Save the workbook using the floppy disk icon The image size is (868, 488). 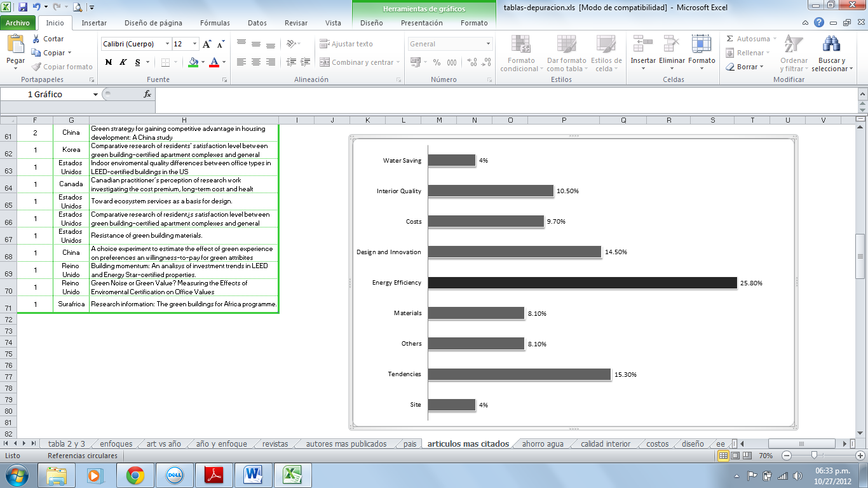[x=23, y=8]
